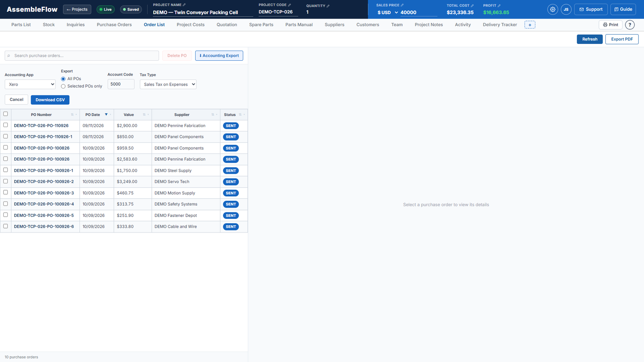Click DEMO Servo Tech supplier cell
Viewport: 644px width, 362px height.
tap(186, 182)
